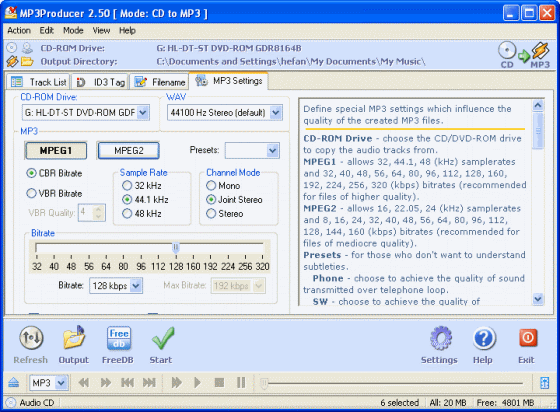Click the Bitrate slider handle
This screenshot has width=560, height=412.
pos(176,247)
